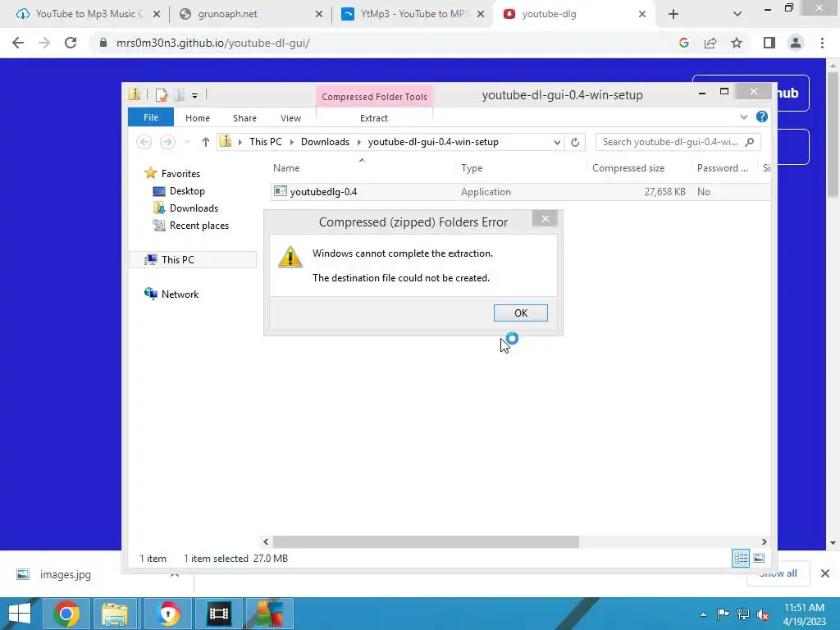Click horizontal scrollbar left arrow
The image size is (840, 630).
(266, 541)
